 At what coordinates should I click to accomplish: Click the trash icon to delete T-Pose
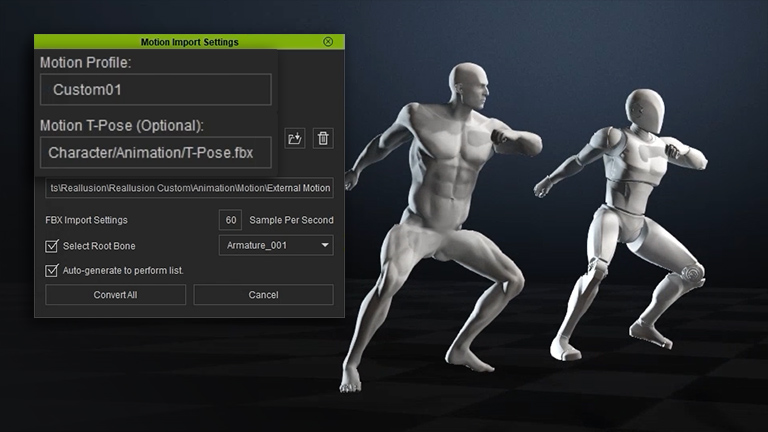(323, 138)
